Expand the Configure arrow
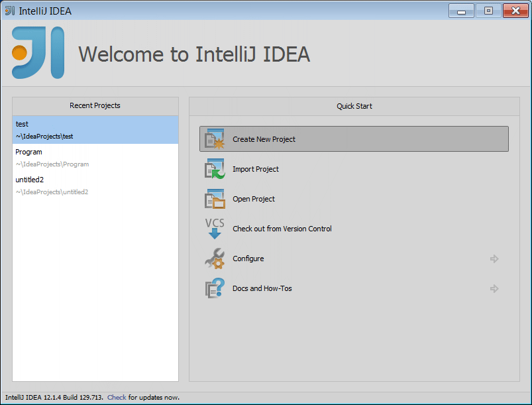 point(494,259)
